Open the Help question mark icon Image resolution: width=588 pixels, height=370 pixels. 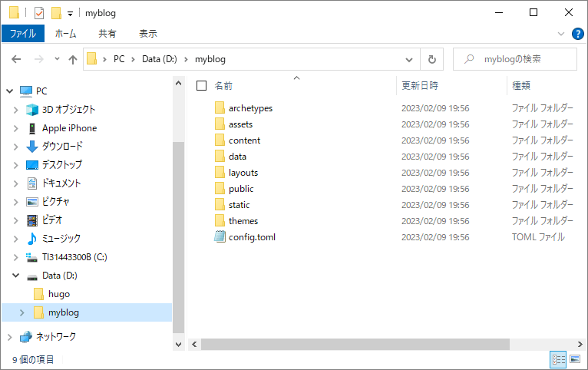click(578, 34)
